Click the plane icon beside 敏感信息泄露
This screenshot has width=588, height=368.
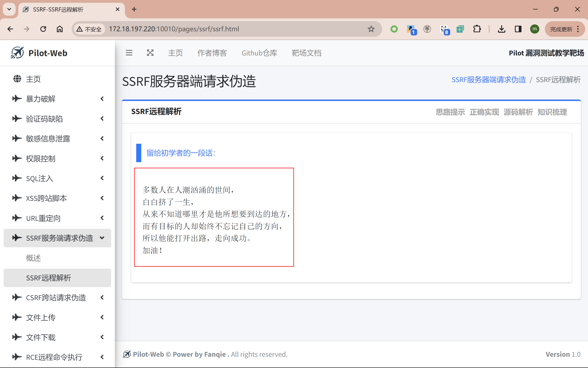pyautogui.click(x=17, y=138)
